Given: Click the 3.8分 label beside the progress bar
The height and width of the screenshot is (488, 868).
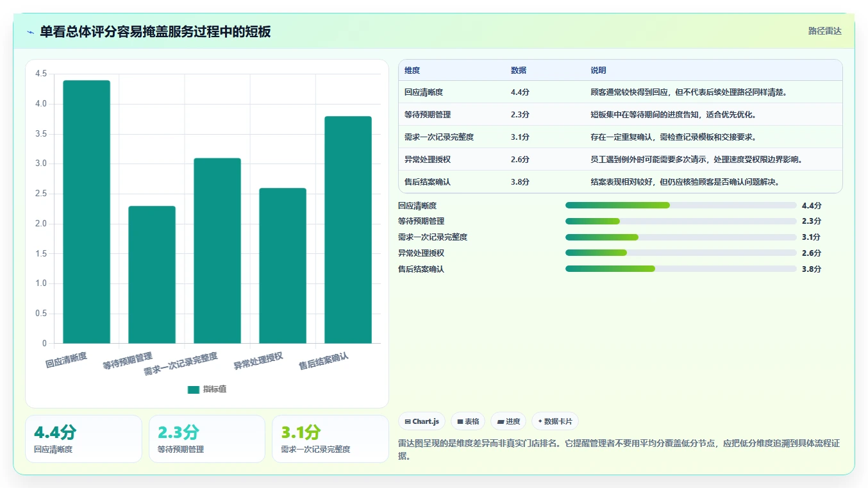Looking at the screenshot, I should (x=812, y=269).
